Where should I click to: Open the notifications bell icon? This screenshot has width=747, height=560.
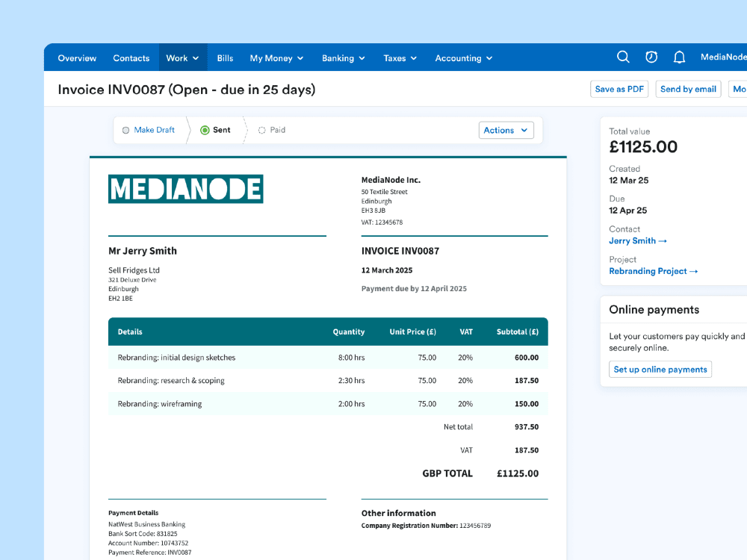coord(678,57)
